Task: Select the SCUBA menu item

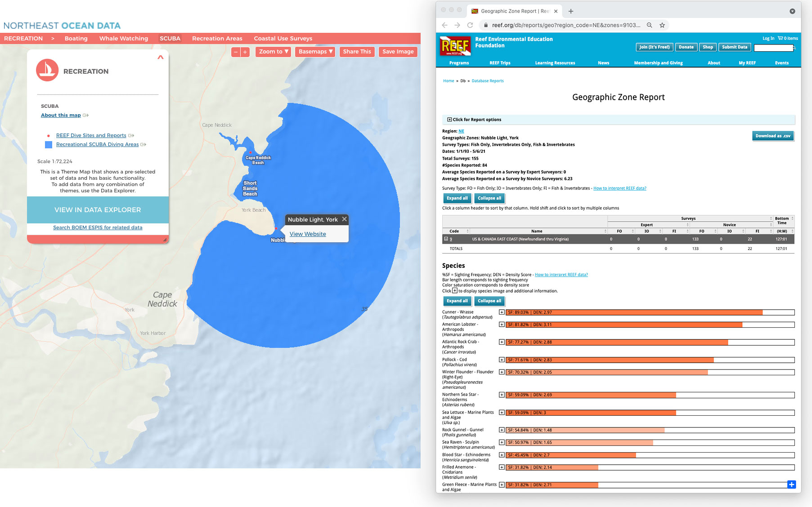Action: coord(170,39)
